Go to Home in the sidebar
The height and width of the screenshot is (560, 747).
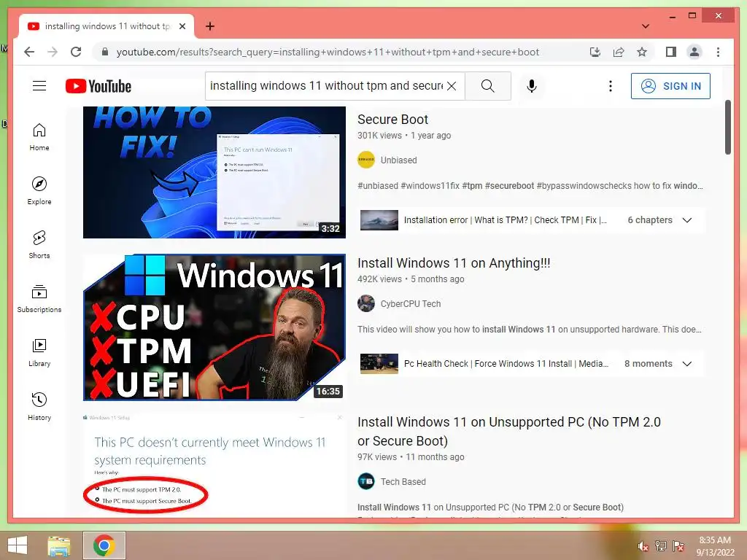(39, 137)
